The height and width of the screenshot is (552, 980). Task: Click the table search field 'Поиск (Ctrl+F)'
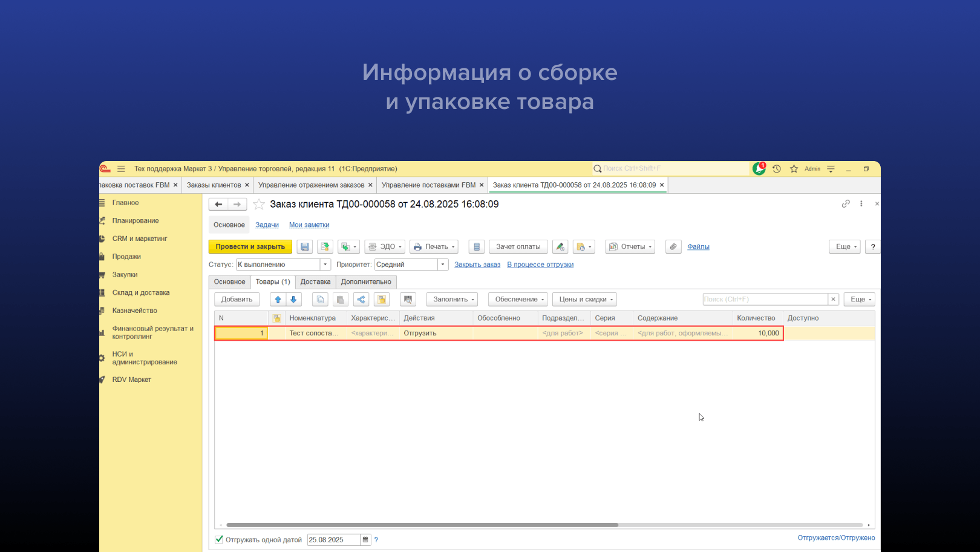point(764,300)
